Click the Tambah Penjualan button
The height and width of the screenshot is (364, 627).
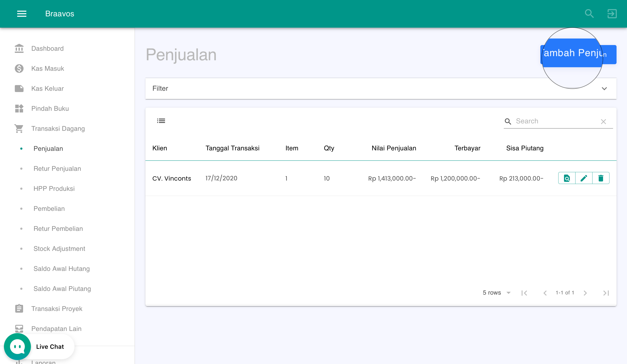578,54
